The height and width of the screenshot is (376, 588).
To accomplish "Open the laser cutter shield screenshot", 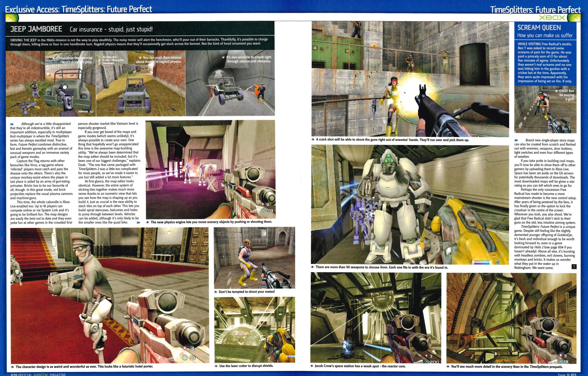I will 255,330.
